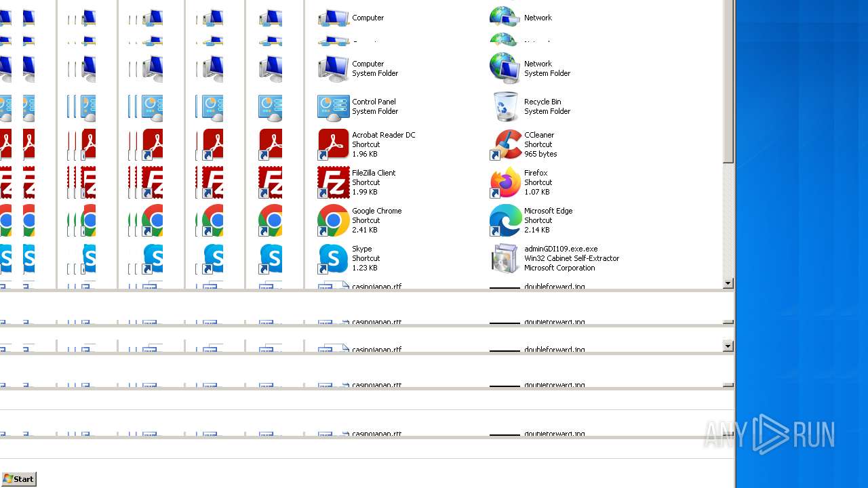
Task: Select the adminGDI109.exe.exe installer icon
Action: click(505, 258)
